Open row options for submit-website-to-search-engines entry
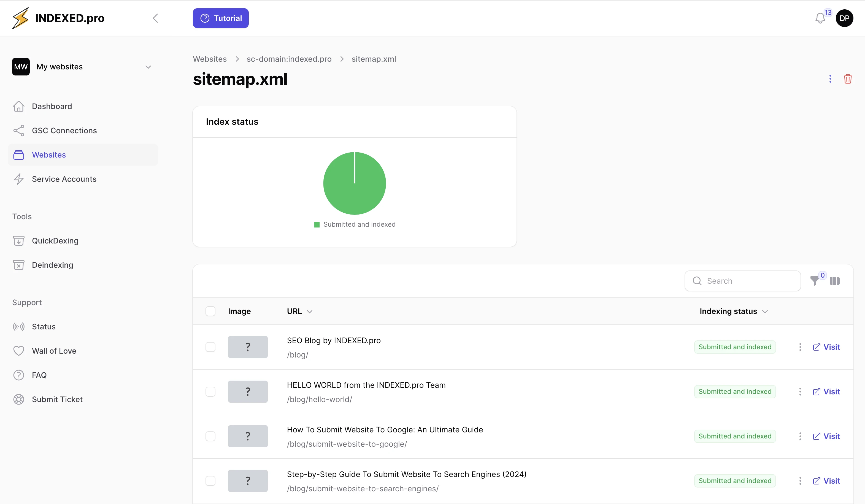This screenshot has width=865, height=504. (800, 481)
